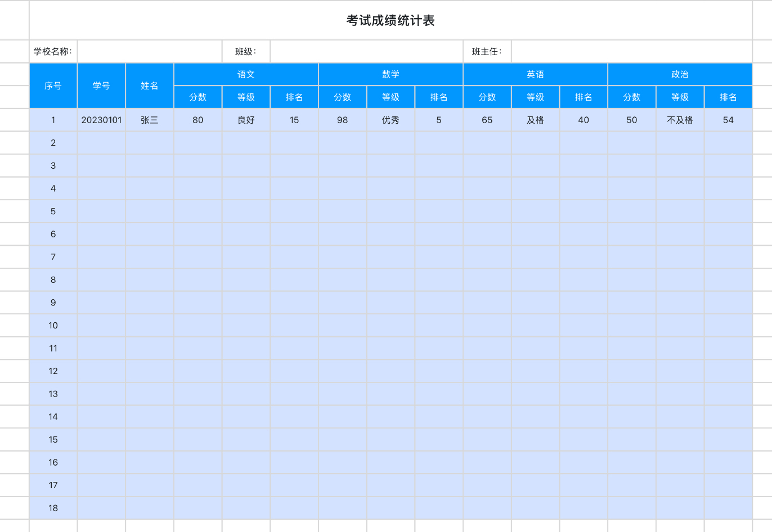Viewport: 772px width, 532px height.
Task: Click the 分数 header under 语文
Action: click(x=198, y=97)
